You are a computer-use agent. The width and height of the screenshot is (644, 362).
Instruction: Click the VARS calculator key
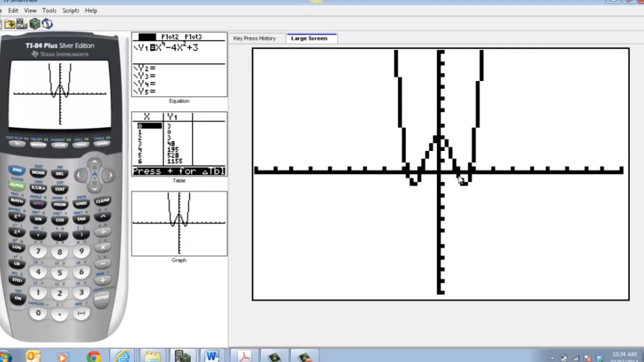(x=81, y=204)
